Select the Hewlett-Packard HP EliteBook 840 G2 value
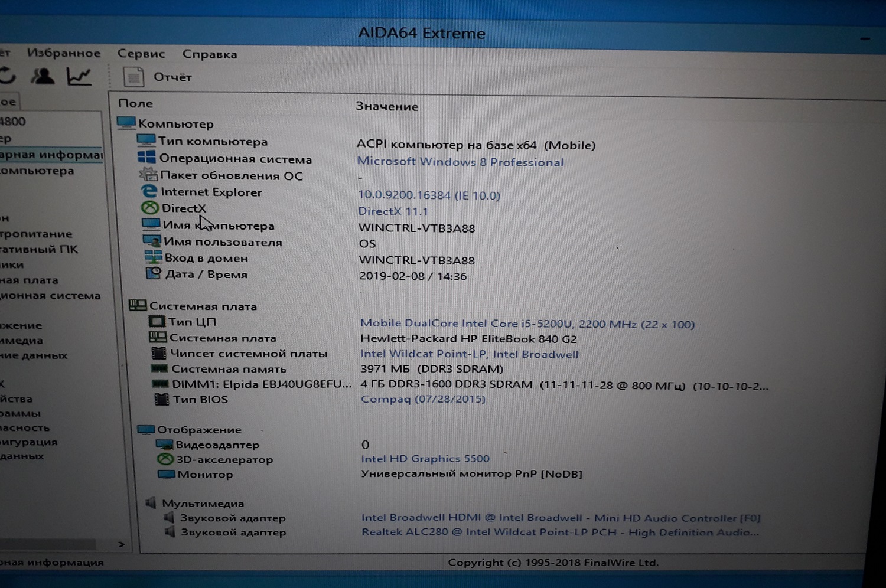 pyautogui.click(x=468, y=339)
